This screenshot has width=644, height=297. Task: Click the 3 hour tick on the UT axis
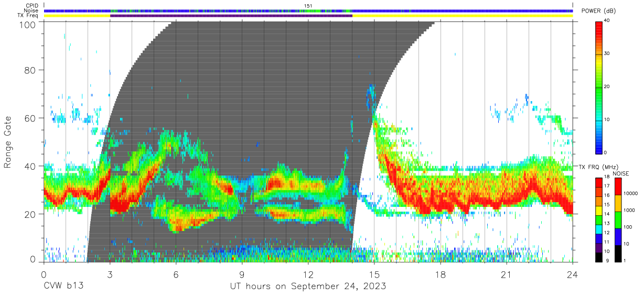[x=110, y=274]
